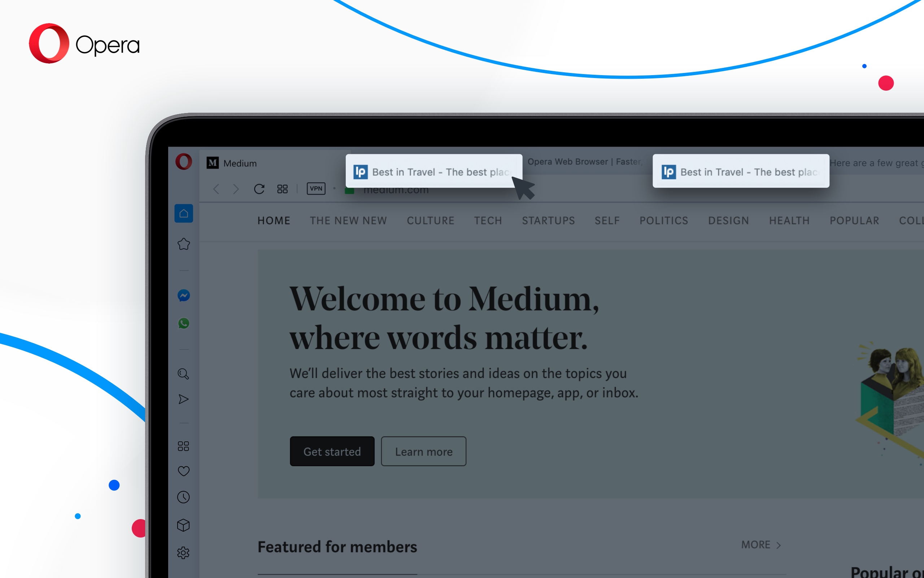Open Speed Dial from toolbar grid icon

(283, 189)
